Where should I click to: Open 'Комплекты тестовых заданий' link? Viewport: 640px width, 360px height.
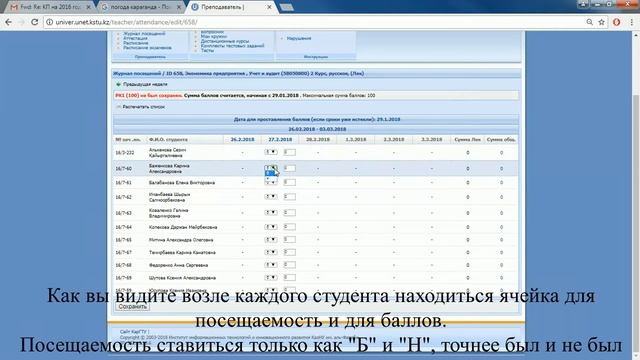[232, 46]
